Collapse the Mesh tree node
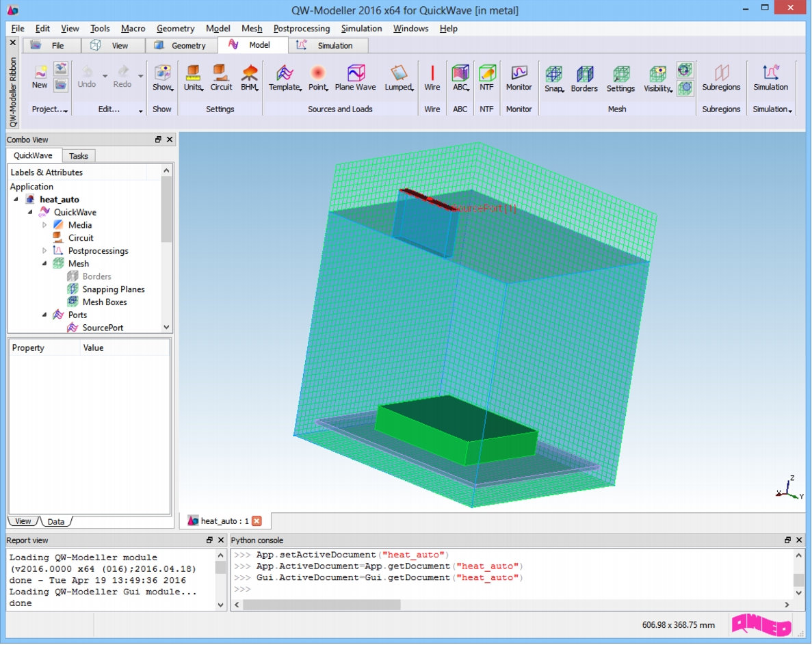The height and width of the screenshot is (645, 812). [x=44, y=263]
